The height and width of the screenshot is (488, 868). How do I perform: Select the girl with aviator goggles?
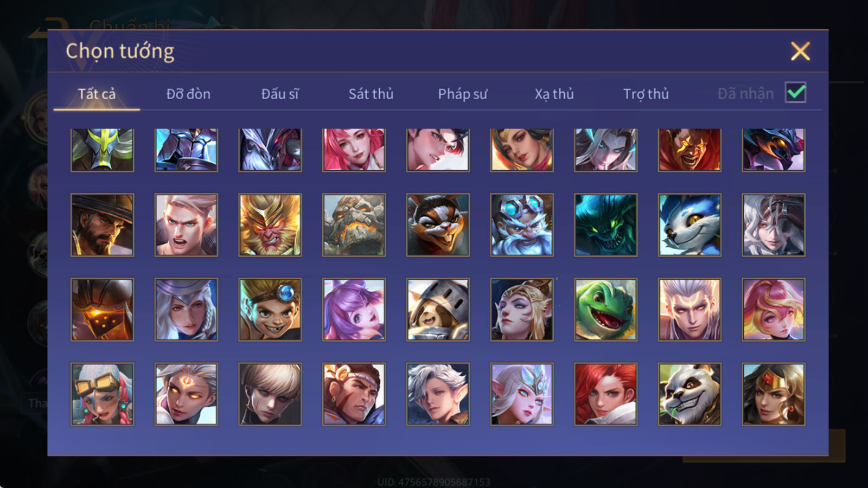point(102,394)
